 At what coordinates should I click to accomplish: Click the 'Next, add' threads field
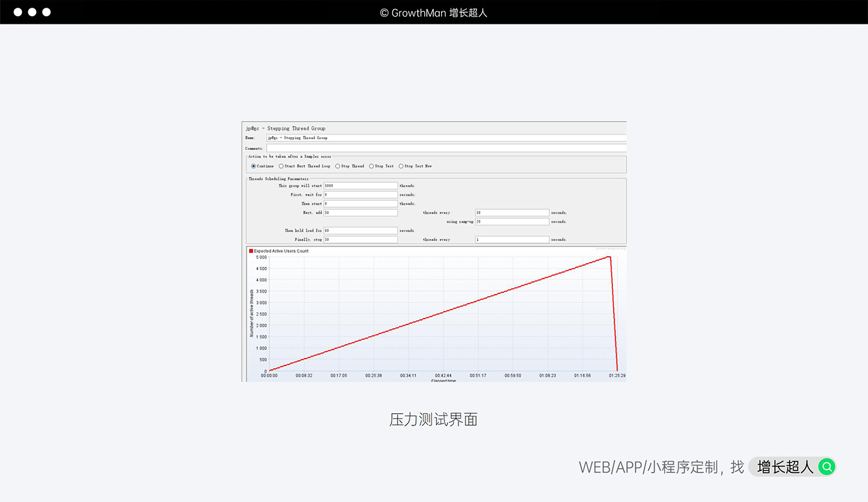tap(361, 212)
